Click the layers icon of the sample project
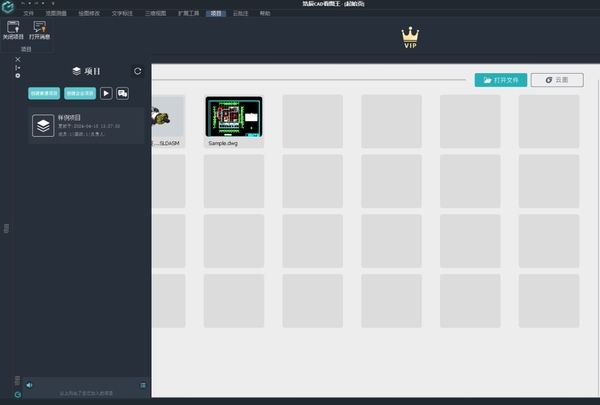 pyautogui.click(x=43, y=126)
